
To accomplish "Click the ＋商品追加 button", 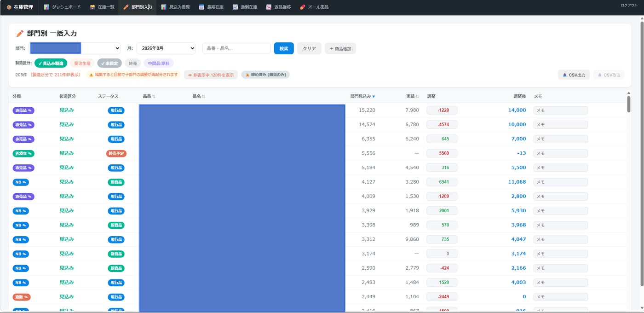I will [x=340, y=48].
